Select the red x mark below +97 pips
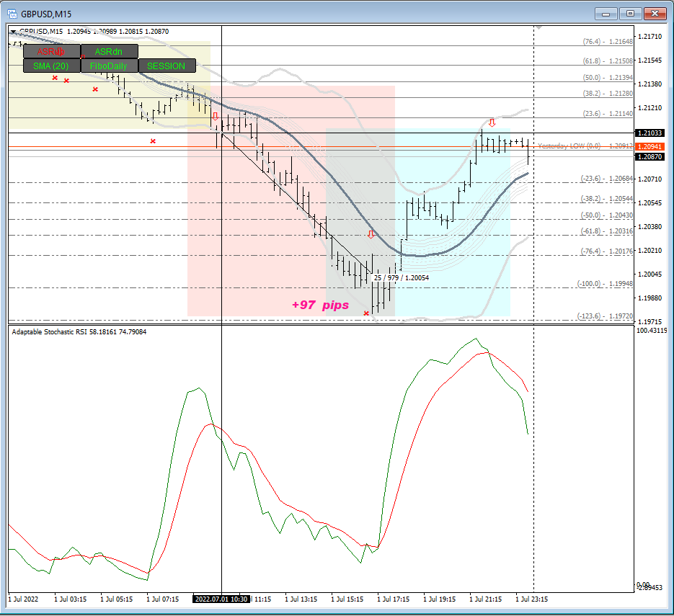674x616 pixels. [x=366, y=313]
